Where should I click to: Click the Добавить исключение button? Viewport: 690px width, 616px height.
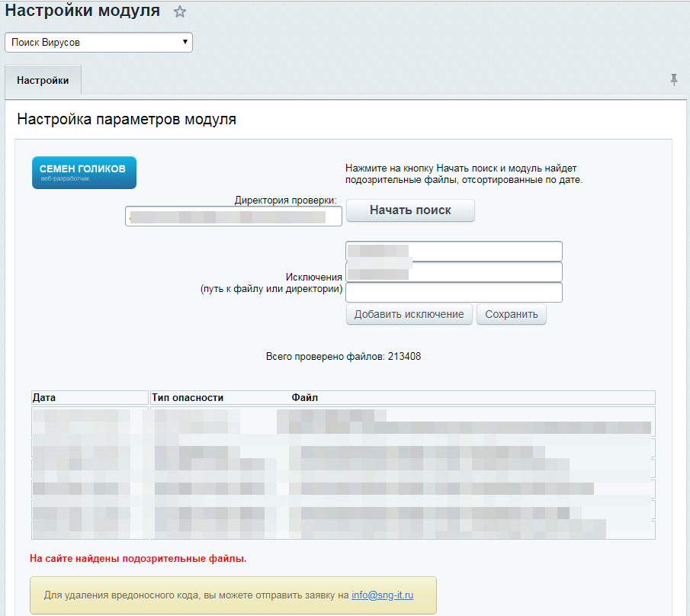[409, 314]
